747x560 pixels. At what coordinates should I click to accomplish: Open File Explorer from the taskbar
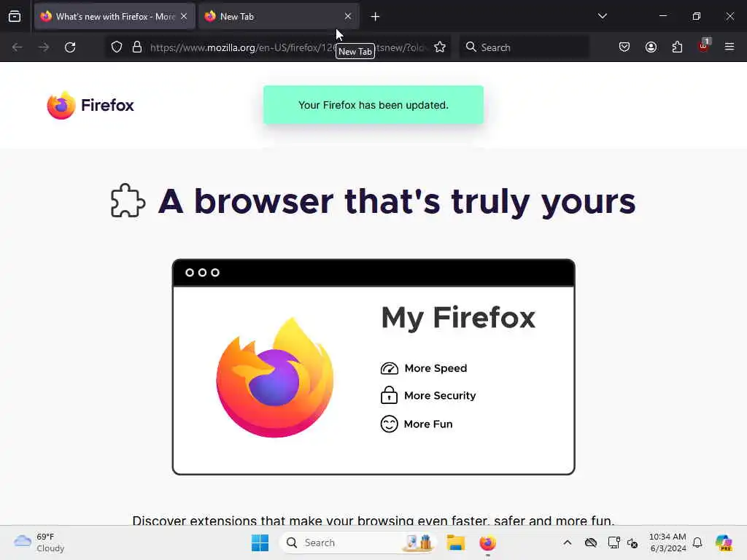click(455, 542)
